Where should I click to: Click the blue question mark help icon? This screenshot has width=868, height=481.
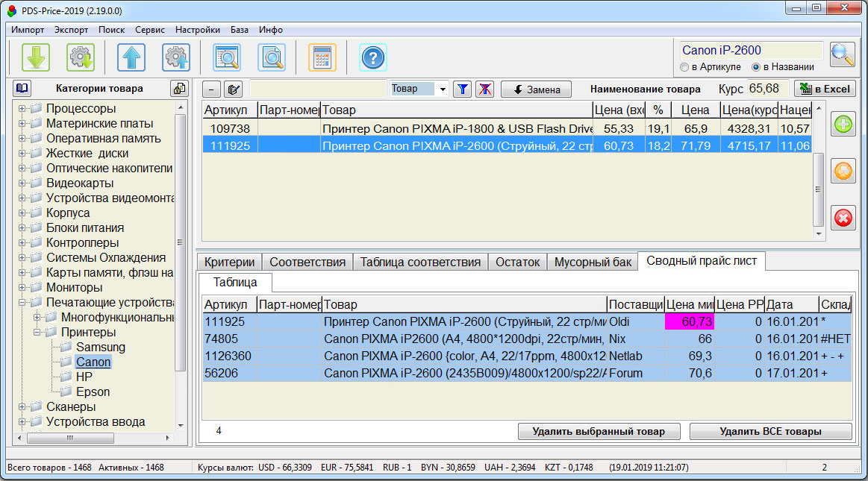point(373,57)
